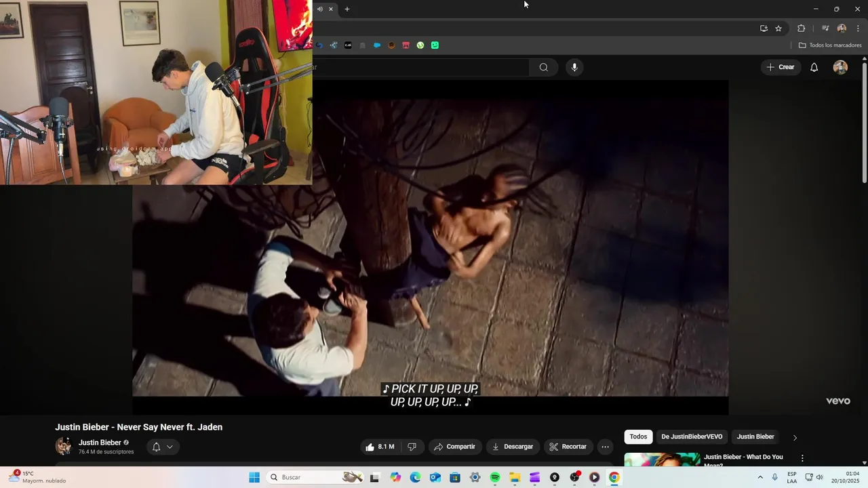
Task: Open Task View on taskbar
Action: point(374,477)
